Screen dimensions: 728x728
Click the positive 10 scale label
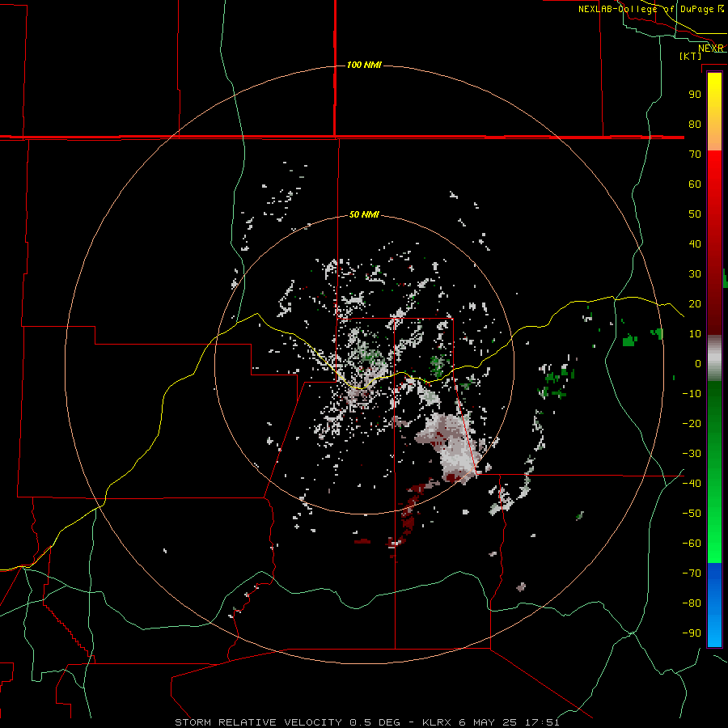[x=695, y=334]
